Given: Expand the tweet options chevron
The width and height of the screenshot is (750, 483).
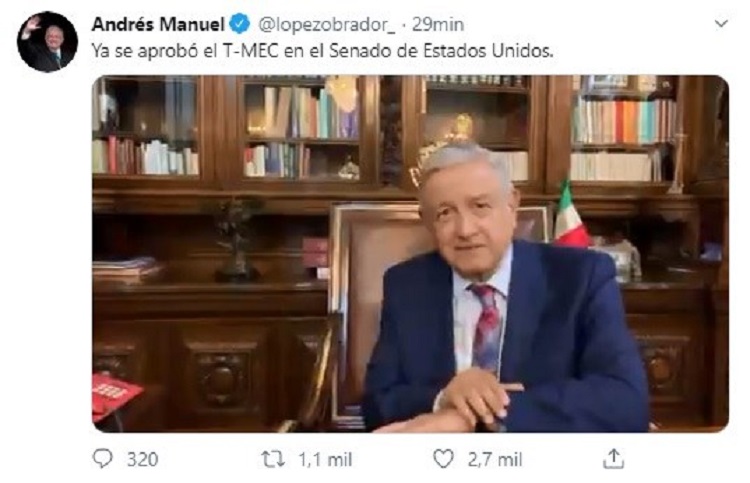Looking at the screenshot, I should (721, 23).
